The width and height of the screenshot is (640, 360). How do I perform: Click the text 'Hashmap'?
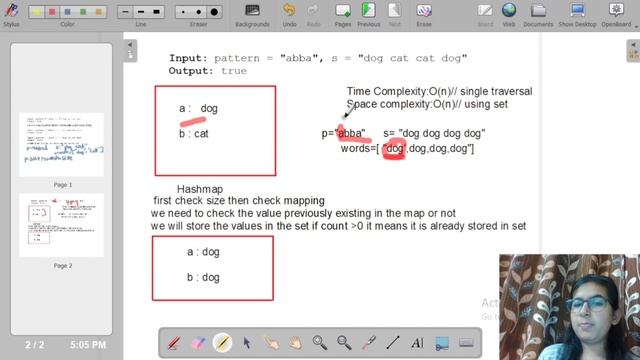click(x=200, y=189)
